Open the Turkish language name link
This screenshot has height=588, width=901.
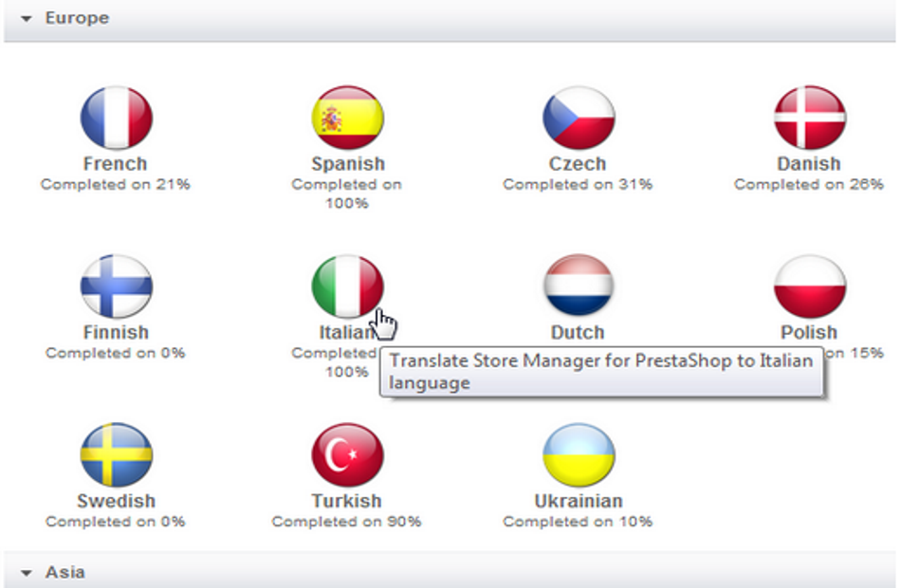click(x=346, y=501)
